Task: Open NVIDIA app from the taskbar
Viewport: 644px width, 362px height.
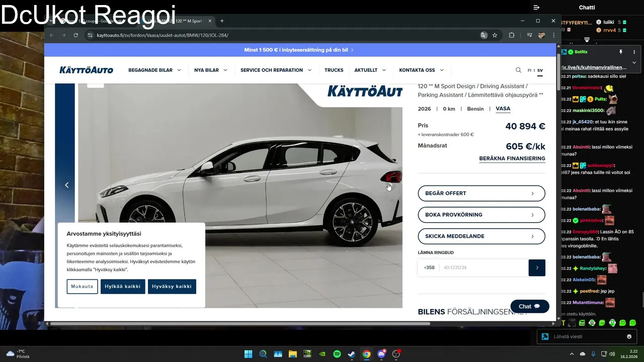Action: [322, 354]
